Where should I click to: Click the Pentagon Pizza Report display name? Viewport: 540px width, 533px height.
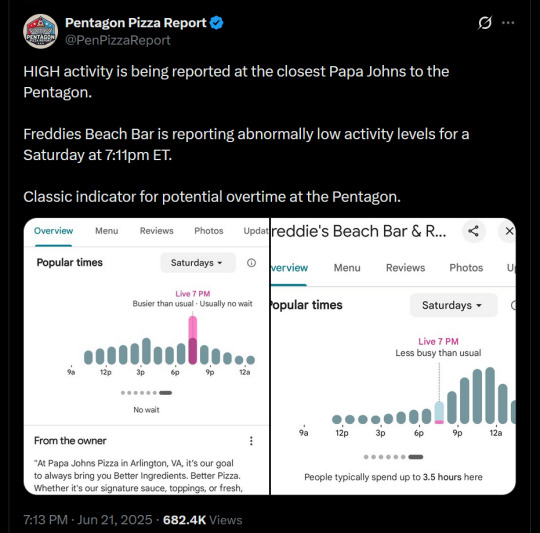pos(136,23)
